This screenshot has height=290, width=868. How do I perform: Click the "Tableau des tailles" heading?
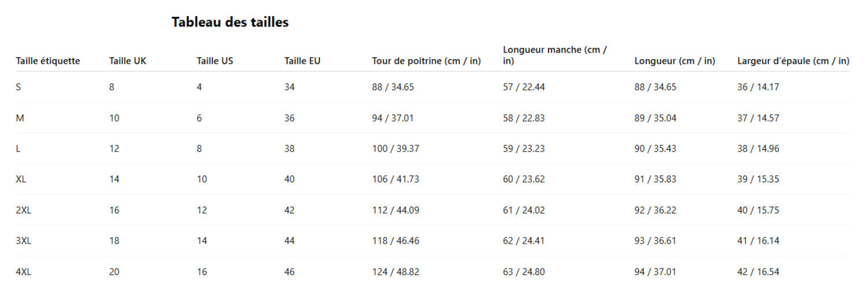coord(230,23)
